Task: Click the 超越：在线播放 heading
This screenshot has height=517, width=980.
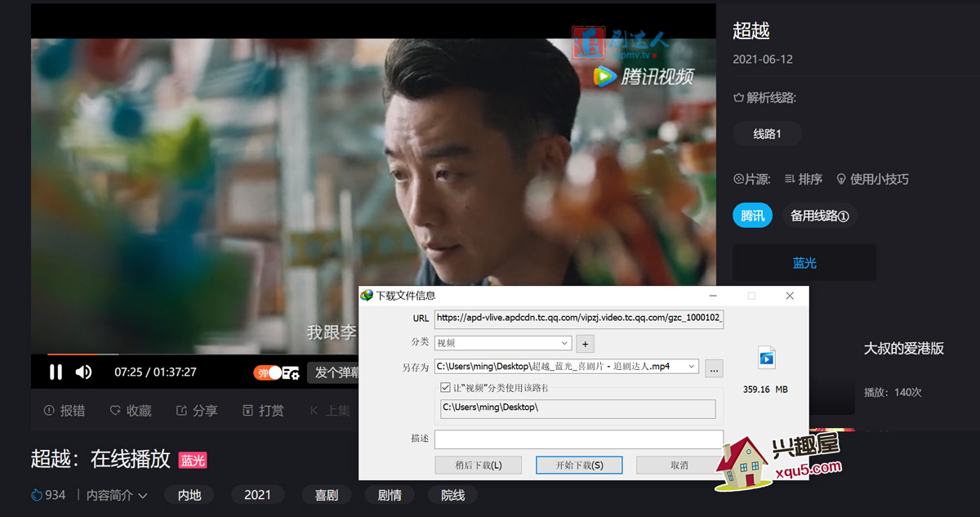Action: point(100,459)
